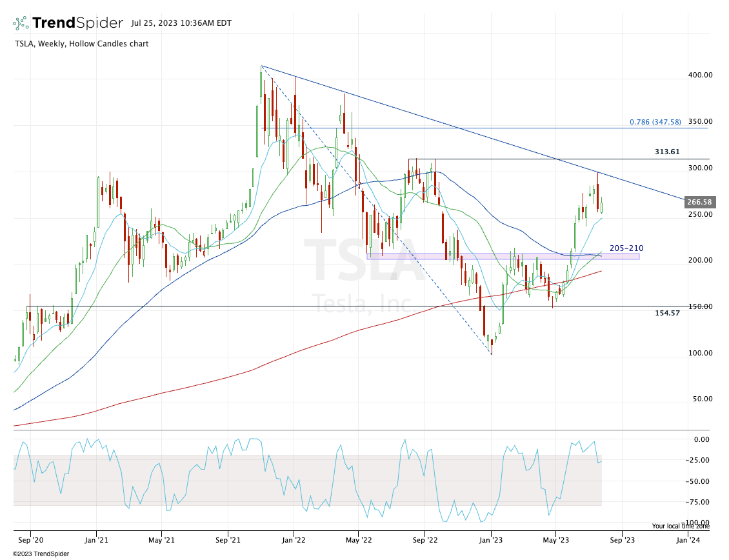The image size is (729, 560).
Task: Click the 100.00 price axis label
Action: [700, 353]
